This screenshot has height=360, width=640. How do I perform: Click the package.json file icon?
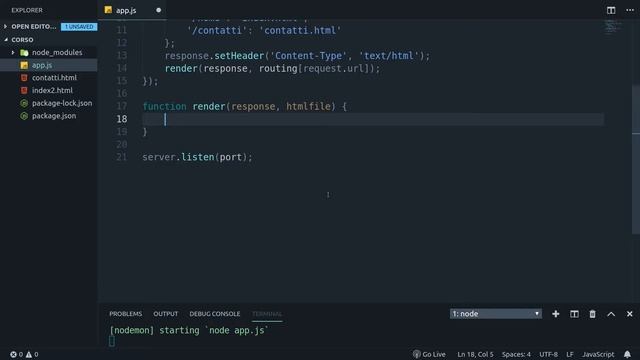point(24,116)
